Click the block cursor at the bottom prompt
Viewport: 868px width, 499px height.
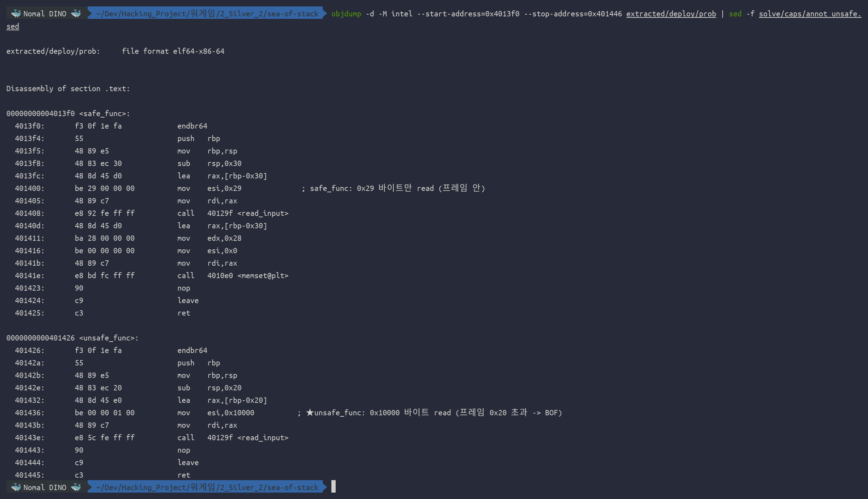[334, 487]
